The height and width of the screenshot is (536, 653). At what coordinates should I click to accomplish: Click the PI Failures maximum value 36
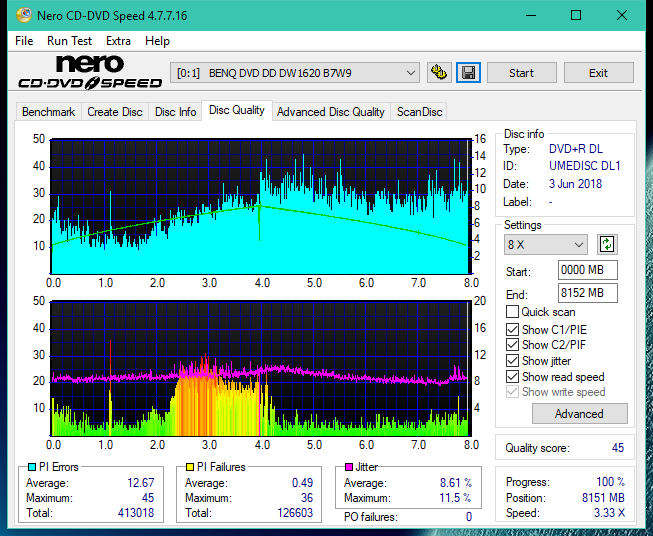pyautogui.click(x=307, y=498)
